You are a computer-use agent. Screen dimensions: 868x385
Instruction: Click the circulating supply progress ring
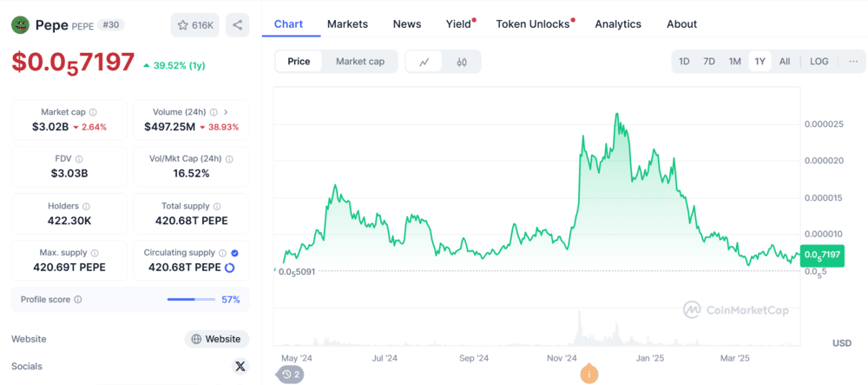point(229,268)
